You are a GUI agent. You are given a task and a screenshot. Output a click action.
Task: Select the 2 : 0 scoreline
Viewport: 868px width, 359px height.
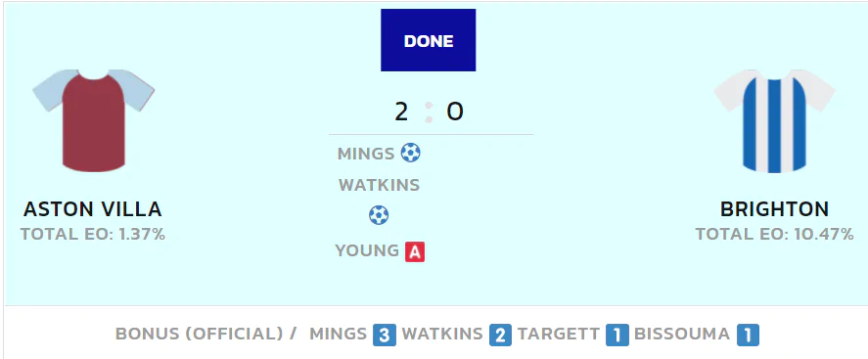coord(429,112)
